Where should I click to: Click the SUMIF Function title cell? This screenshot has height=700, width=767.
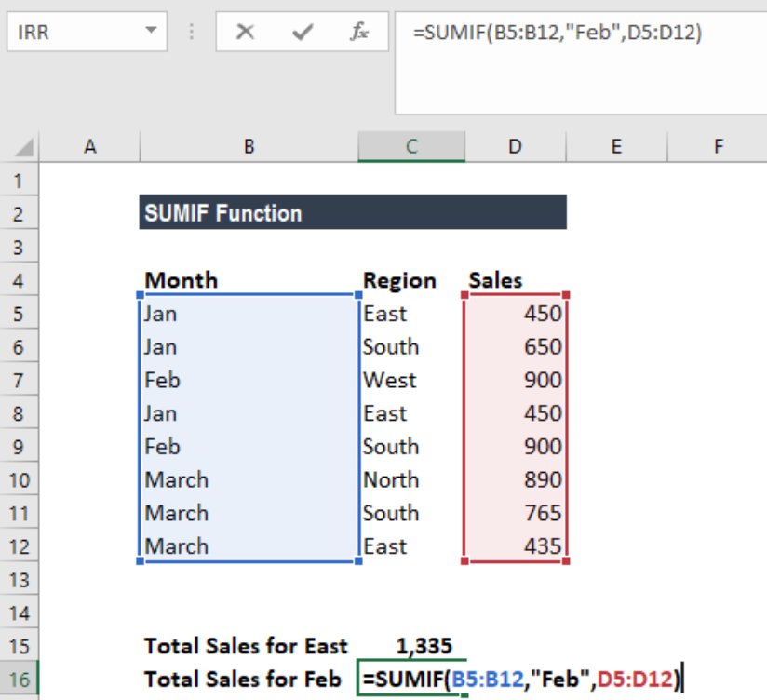(x=353, y=212)
